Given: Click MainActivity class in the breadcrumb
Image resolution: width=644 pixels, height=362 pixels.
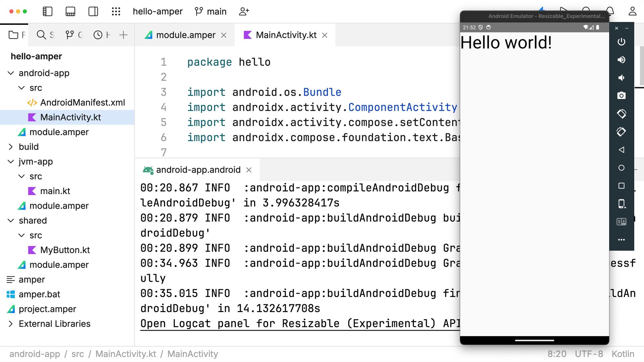Looking at the screenshot, I should tap(193, 354).
